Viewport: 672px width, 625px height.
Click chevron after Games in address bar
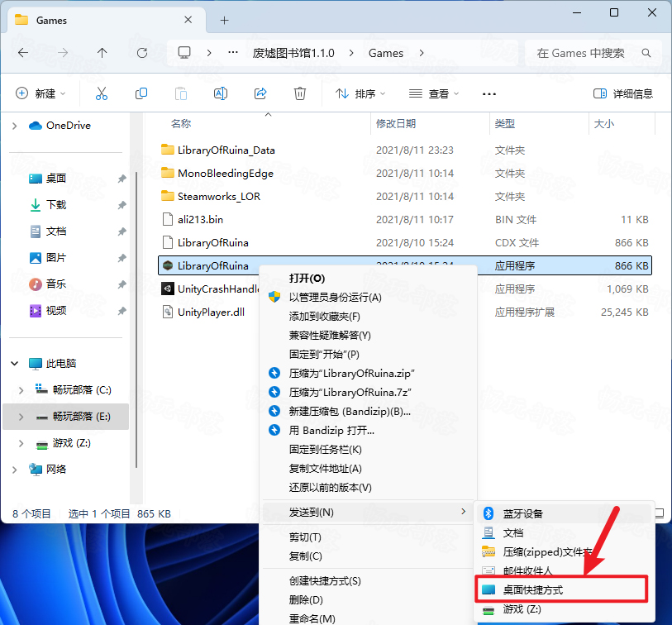pos(422,53)
